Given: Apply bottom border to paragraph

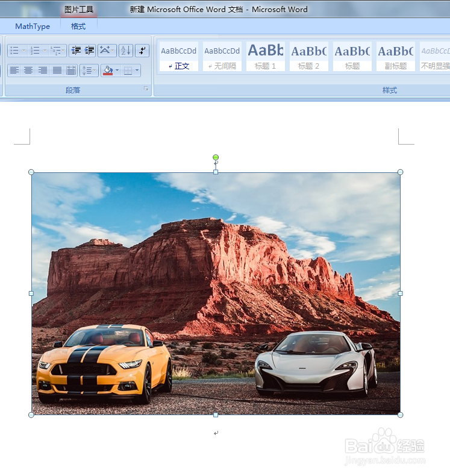Looking at the screenshot, I should pos(128,70).
